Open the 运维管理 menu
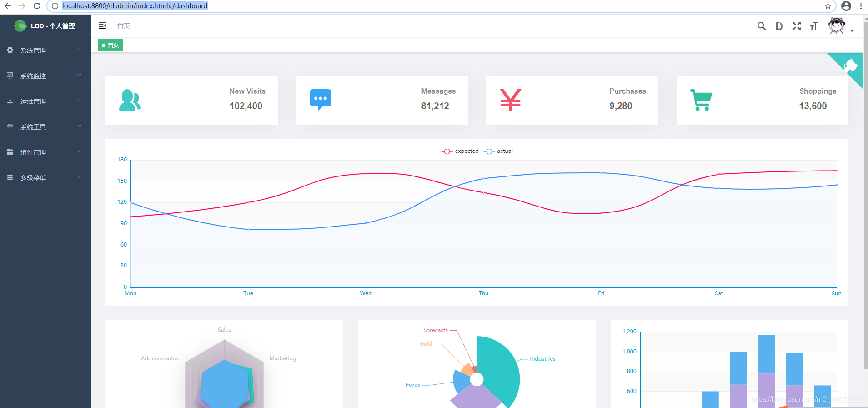Image resolution: width=868 pixels, height=408 pixels. 45,101
